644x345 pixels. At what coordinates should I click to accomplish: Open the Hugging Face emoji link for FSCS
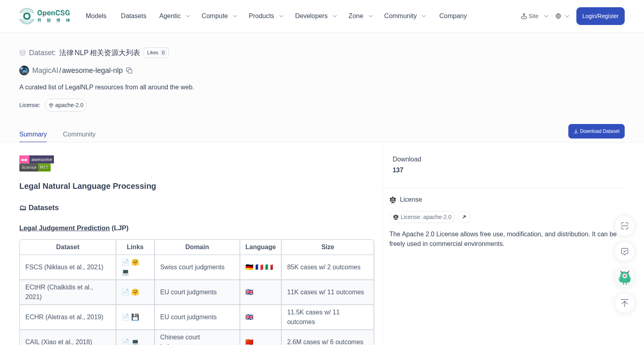(x=135, y=262)
